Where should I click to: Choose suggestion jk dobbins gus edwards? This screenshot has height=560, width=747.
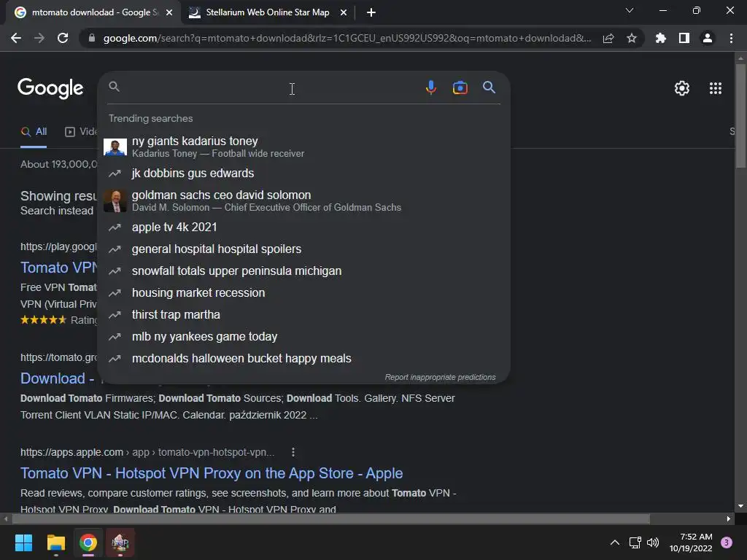pyautogui.click(x=304, y=174)
